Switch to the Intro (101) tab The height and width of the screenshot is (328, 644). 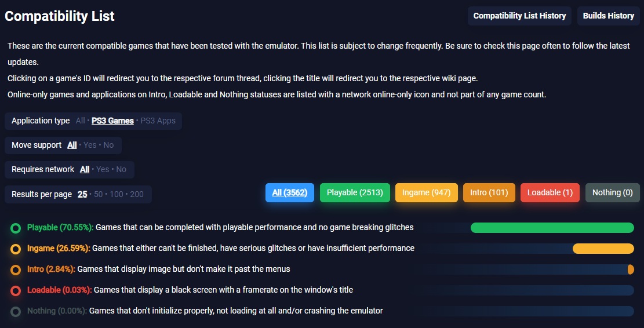coord(489,192)
